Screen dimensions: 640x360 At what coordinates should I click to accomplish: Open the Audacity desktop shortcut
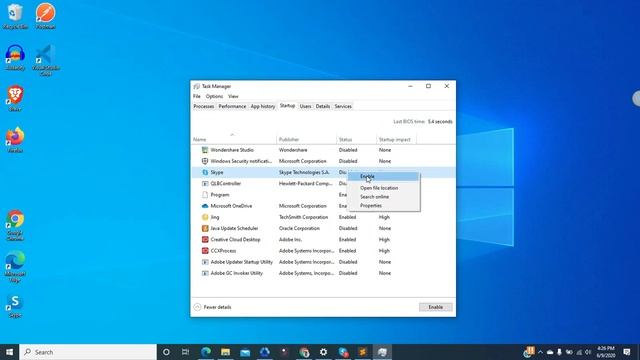[15, 58]
